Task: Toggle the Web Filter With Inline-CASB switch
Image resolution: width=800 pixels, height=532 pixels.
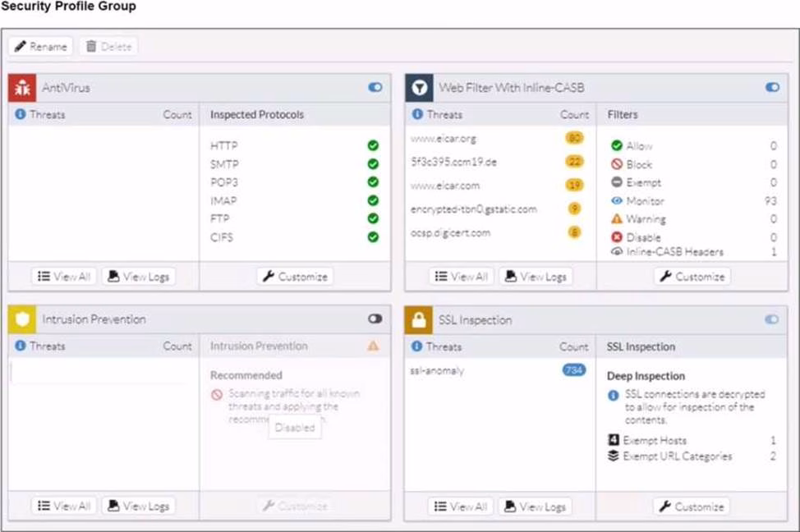Action: point(772,87)
